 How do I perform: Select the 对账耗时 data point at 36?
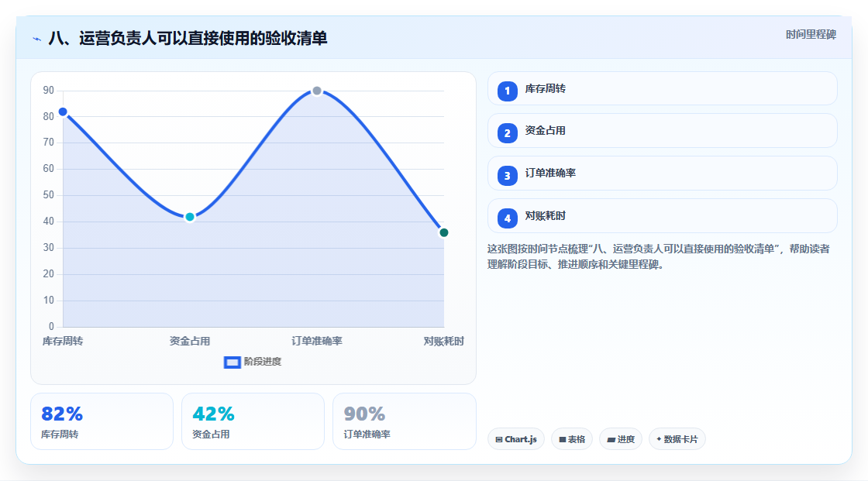(x=443, y=232)
